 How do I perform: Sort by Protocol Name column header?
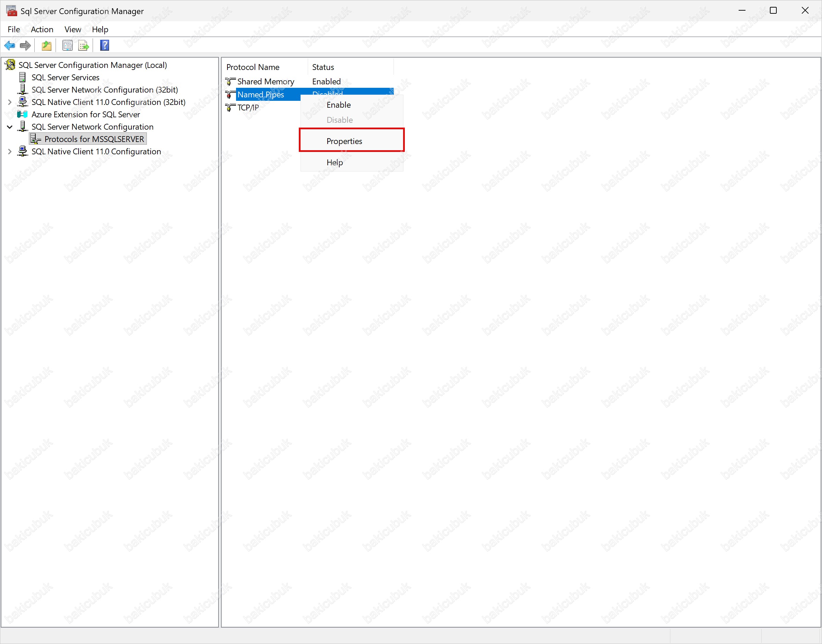coord(253,67)
